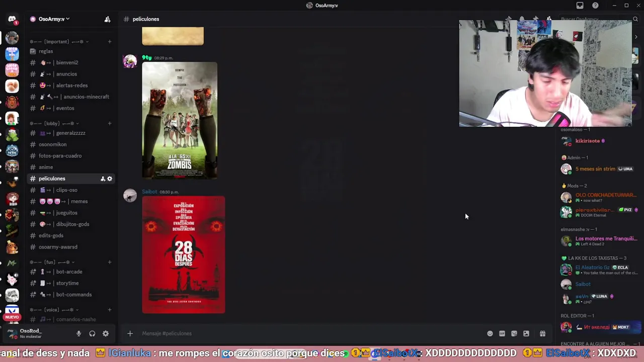Open the generalzzzzz channel
Image resolution: width=644 pixels, height=362 pixels.
[70, 133]
